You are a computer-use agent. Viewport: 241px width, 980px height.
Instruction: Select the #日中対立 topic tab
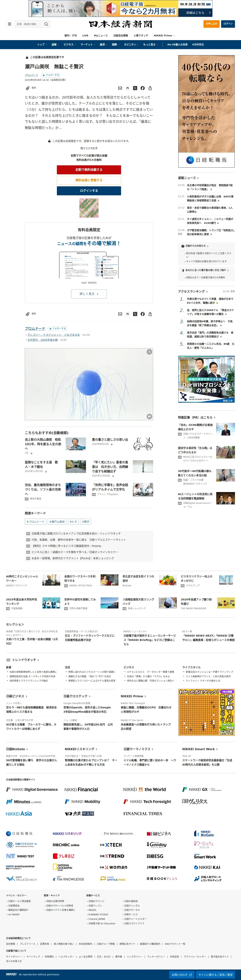point(198,44)
